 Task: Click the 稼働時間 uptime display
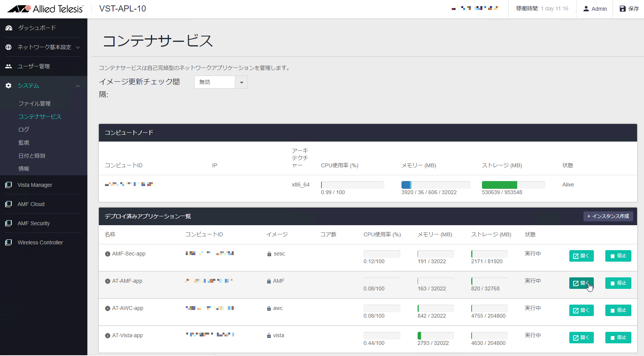(542, 9)
